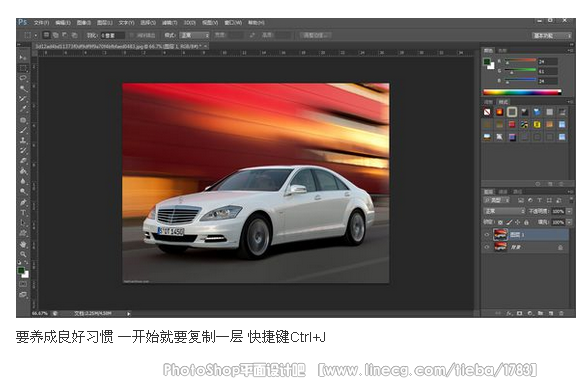Click New Selection mode in options bar
The width and height of the screenshot is (587, 387).
(46, 35)
